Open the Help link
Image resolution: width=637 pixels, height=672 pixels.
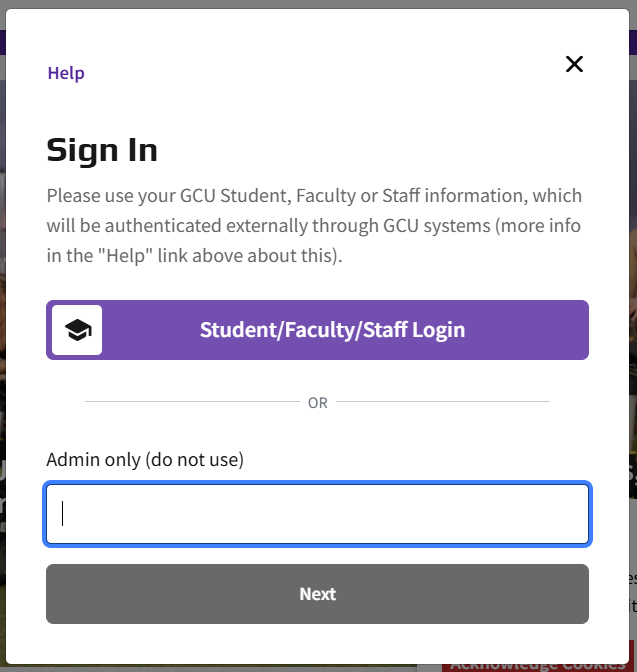tap(66, 73)
